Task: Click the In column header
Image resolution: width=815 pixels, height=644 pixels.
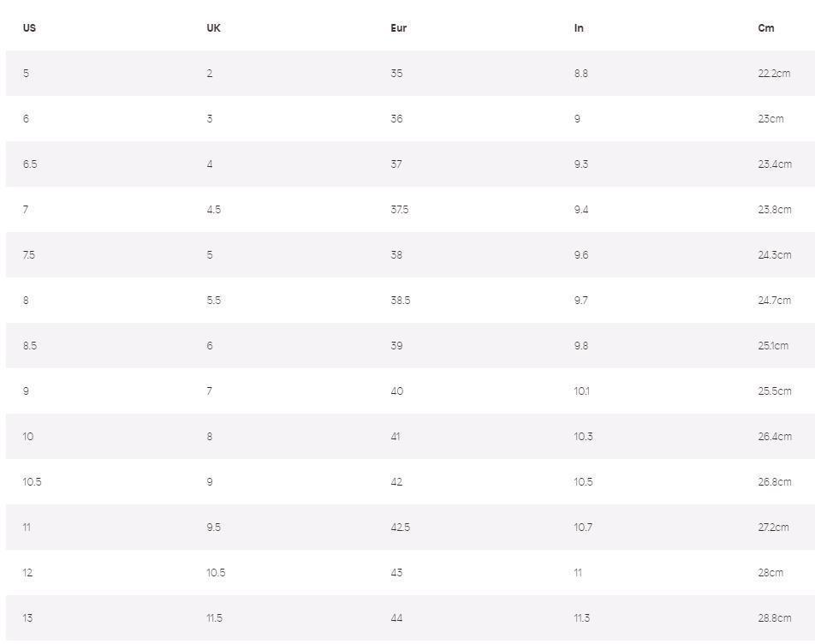Action: point(579,28)
